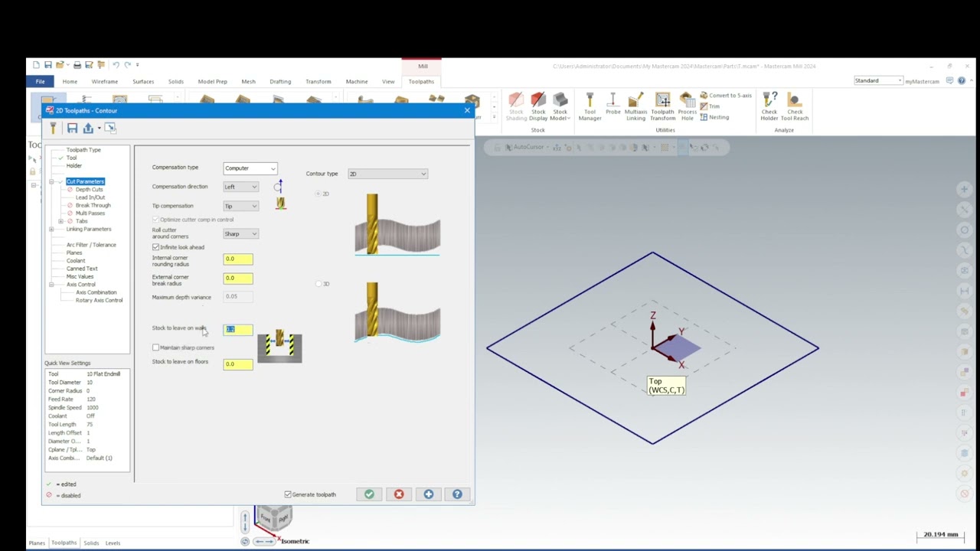Open Stock Model menu
Viewport: 980px width, 551px height.
[x=560, y=106]
